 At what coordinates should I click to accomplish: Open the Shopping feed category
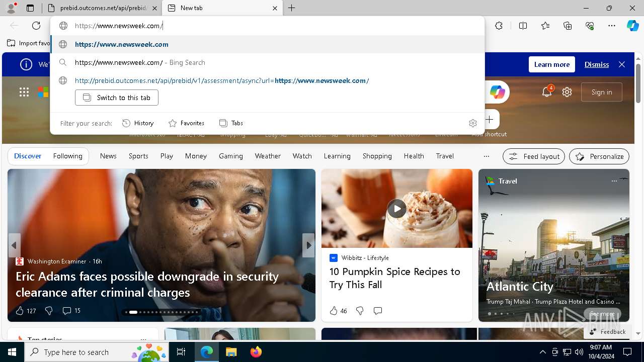(x=377, y=156)
